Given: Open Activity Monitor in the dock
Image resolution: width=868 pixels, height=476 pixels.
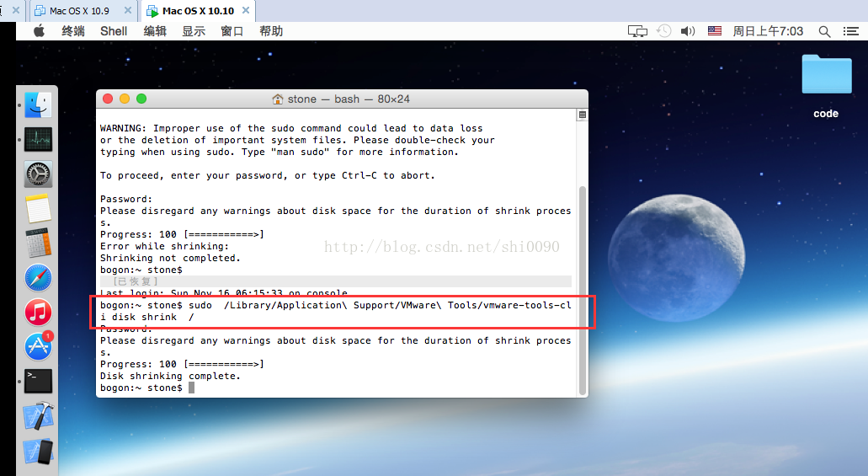Looking at the screenshot, I should pos(38,140).
